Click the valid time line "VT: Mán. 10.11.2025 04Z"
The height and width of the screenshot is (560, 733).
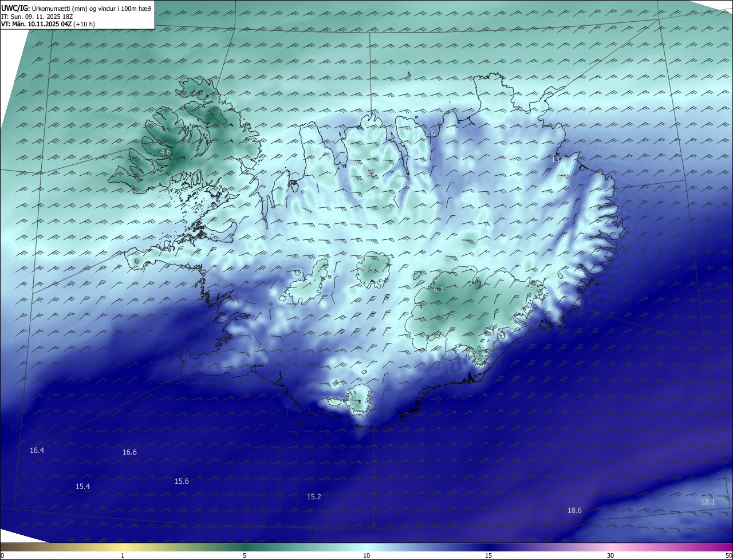(x=36, y=24)
